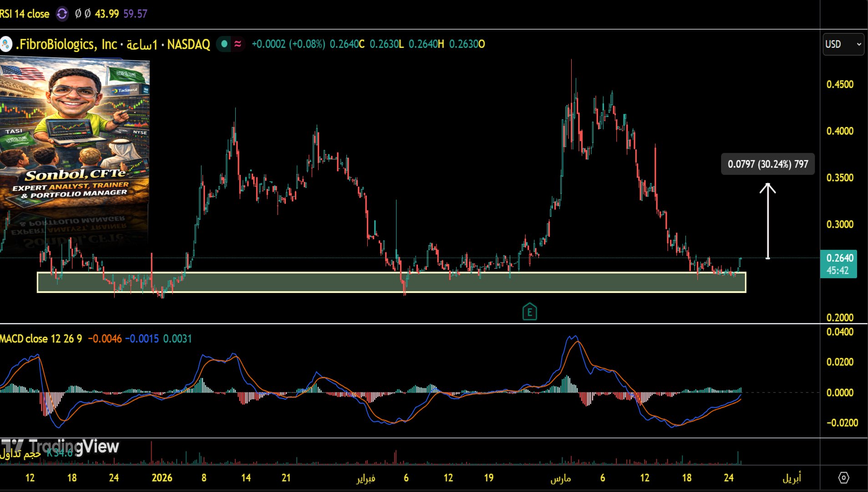Click the FibroBiologics company logo icon

coord(6,44)
